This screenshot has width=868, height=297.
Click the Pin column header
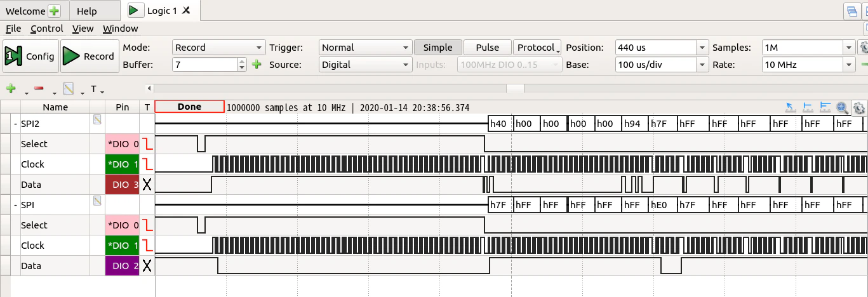coord(123,107)
